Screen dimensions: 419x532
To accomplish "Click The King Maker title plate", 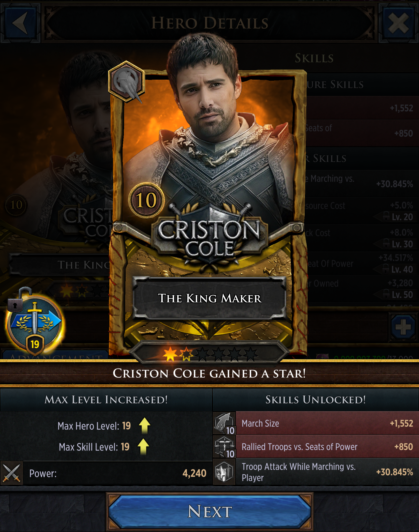I will click(x=209, y=298).
